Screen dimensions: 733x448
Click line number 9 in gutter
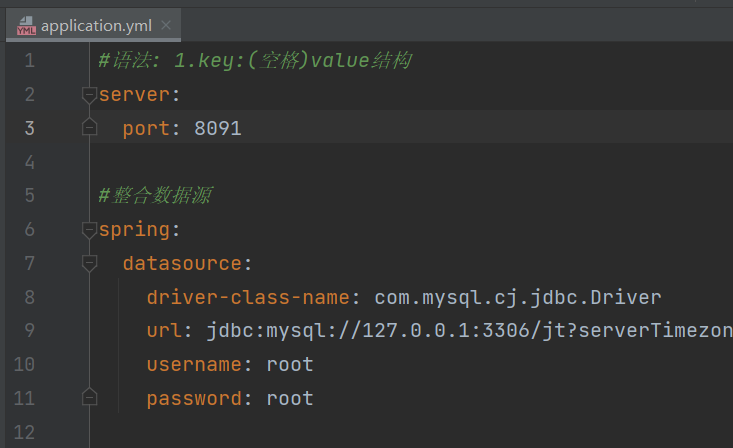pyautogui.click(x=29, y=331)
